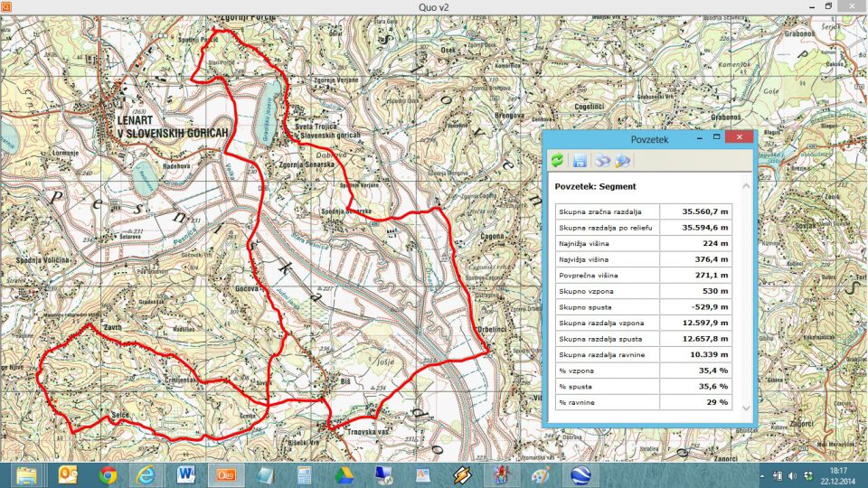The height and width of the screenshot is (488, 868).
Task: Open Paint from the taskbar
Action: 541,475
